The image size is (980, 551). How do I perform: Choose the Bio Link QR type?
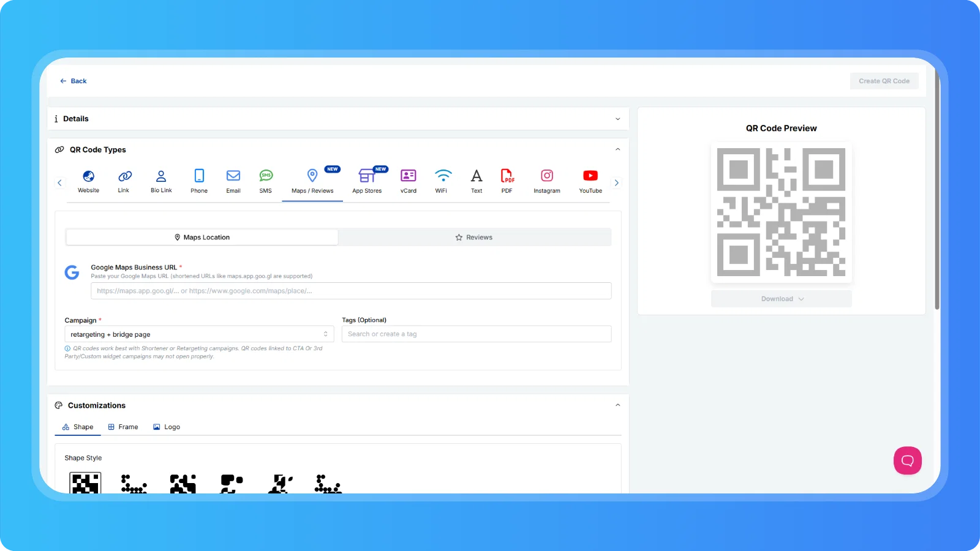tap(161, 181)
